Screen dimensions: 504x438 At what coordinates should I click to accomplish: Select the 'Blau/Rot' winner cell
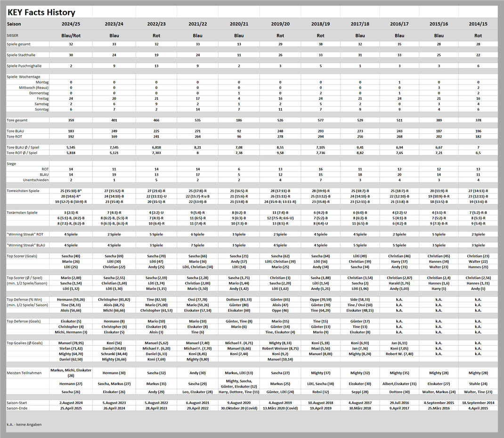(x=71, y=36)
